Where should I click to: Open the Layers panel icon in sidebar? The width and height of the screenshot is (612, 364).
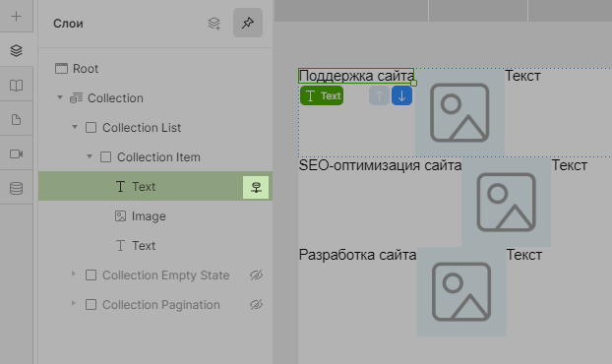click(16, 51)
